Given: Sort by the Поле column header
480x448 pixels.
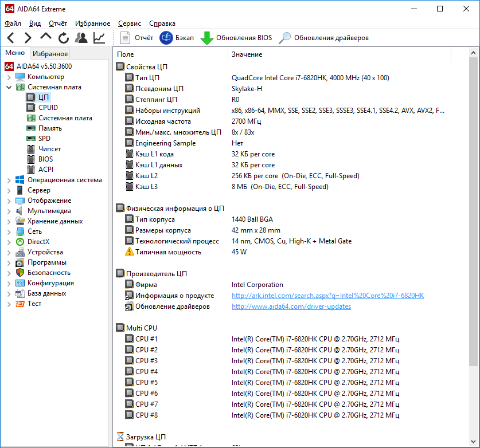Looking at the screenshot, I should coord(170,54).
